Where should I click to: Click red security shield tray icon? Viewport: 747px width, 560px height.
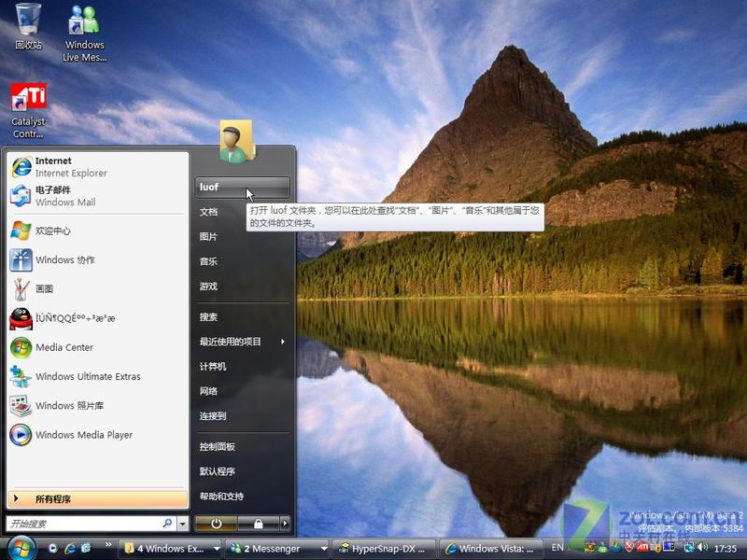[628, 548]
